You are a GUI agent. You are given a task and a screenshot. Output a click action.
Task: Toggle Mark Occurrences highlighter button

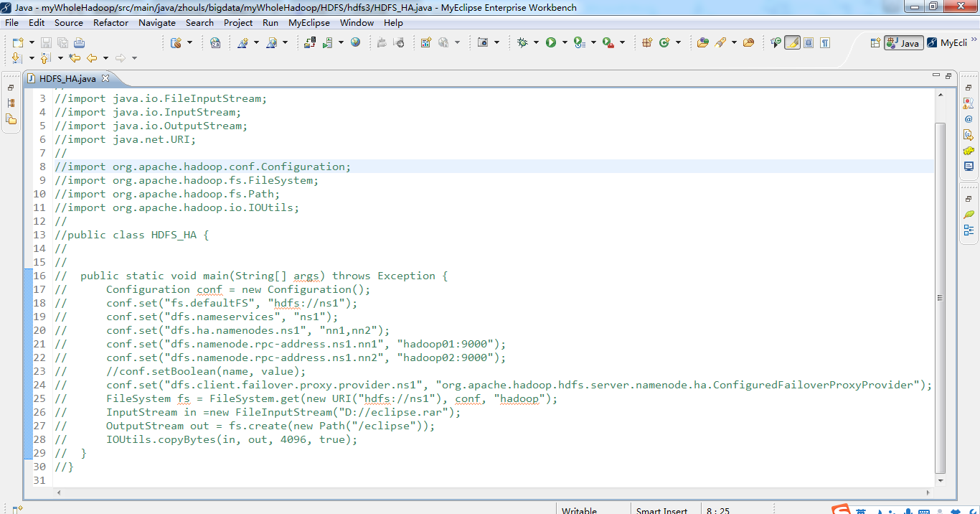click(x=792, y=43)
